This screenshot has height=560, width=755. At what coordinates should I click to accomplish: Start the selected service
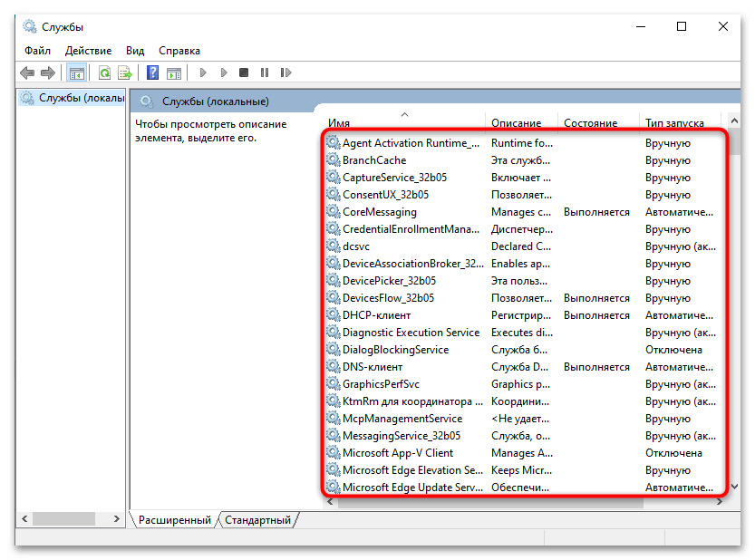(202, 72)
